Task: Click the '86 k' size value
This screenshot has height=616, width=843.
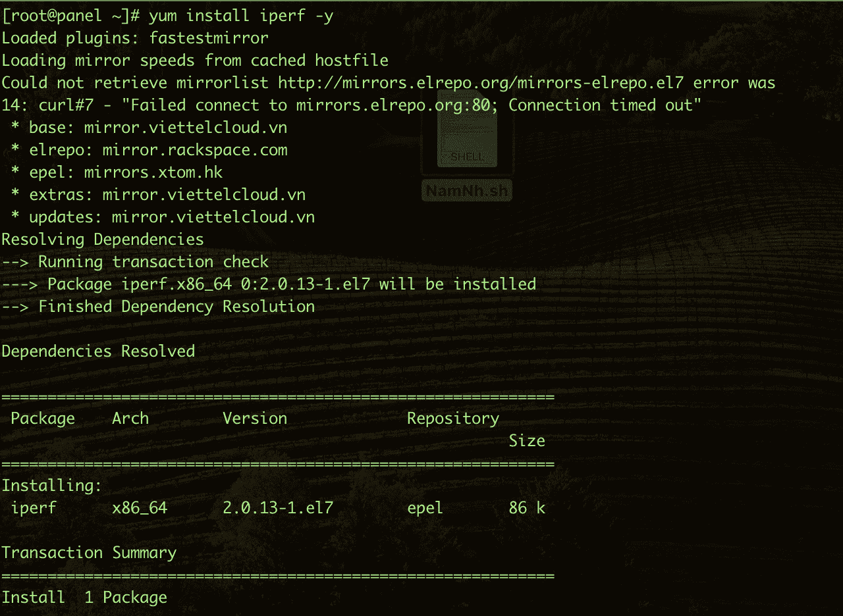Action: (526, 508)
